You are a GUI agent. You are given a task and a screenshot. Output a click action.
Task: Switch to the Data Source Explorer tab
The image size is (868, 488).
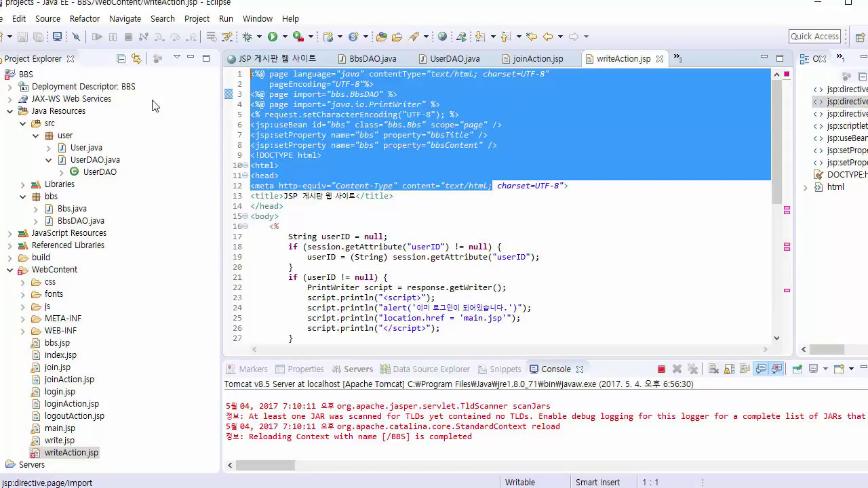[x=425, y=369]
